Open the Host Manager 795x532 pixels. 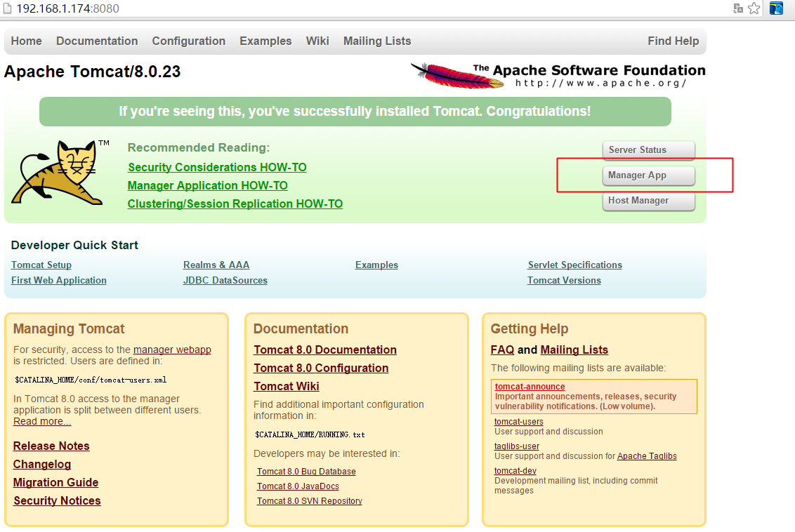tap(648, 201)
